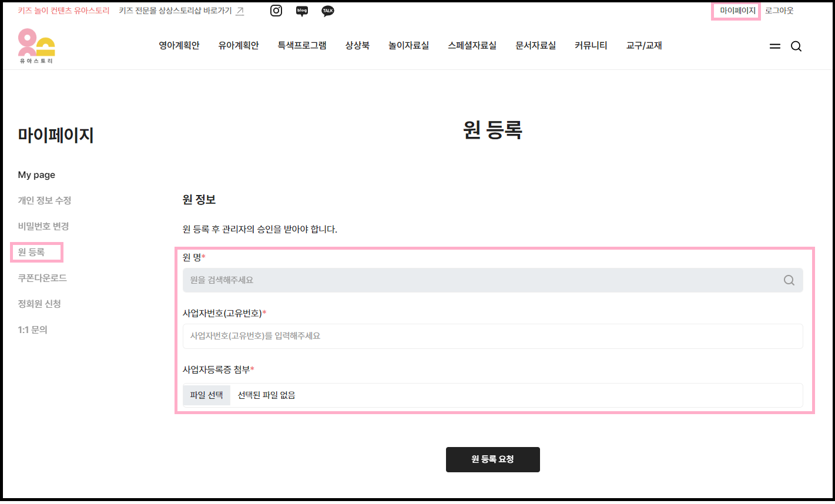Click the 원 등록 요청 button

492,459
